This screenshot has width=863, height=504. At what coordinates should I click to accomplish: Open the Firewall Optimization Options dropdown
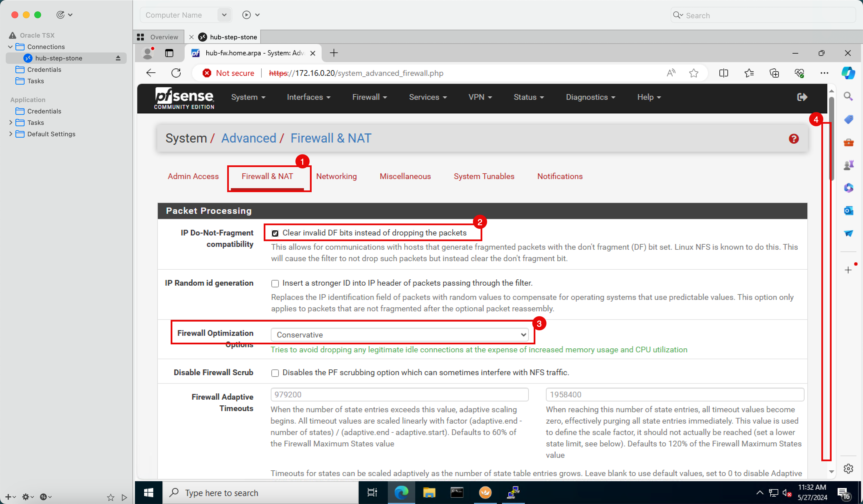pyautogui.click(x=399, y=335)
